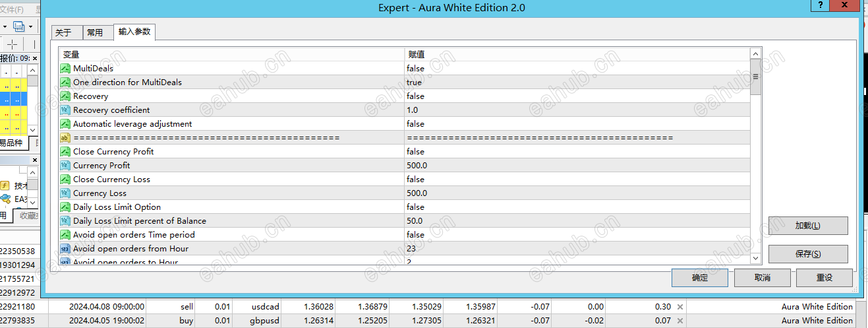Click order number 22921180 in trade list
This screenshot has height=328, width=868.
coord(17,307)
